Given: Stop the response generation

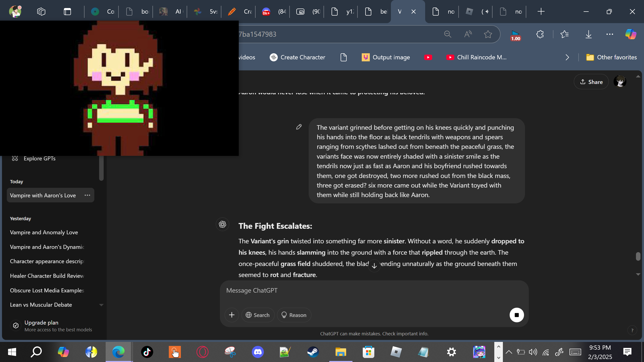Looking at the screenshot, I should pyautogui.click(x=517, y=315).
